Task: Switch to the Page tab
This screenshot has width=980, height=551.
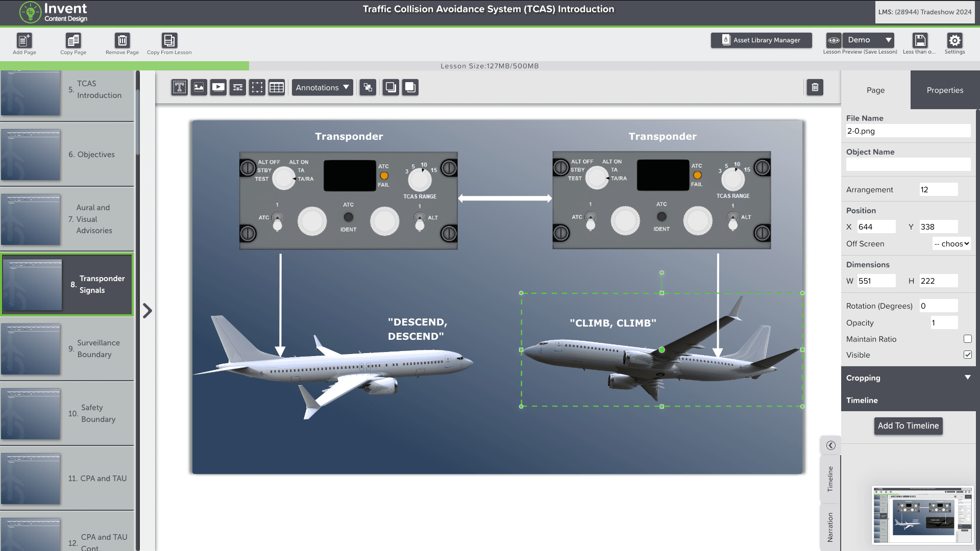Action: click(875, 90)
